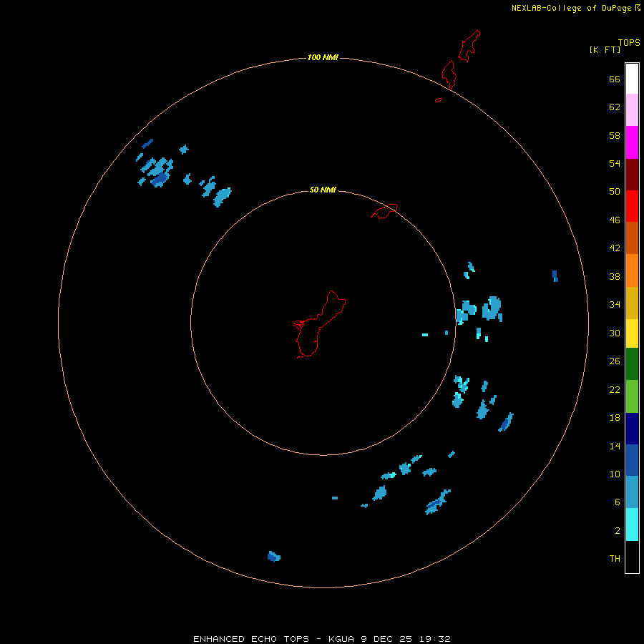Pick the gold legend swatch
644x644 pixels.
point(632,303)
